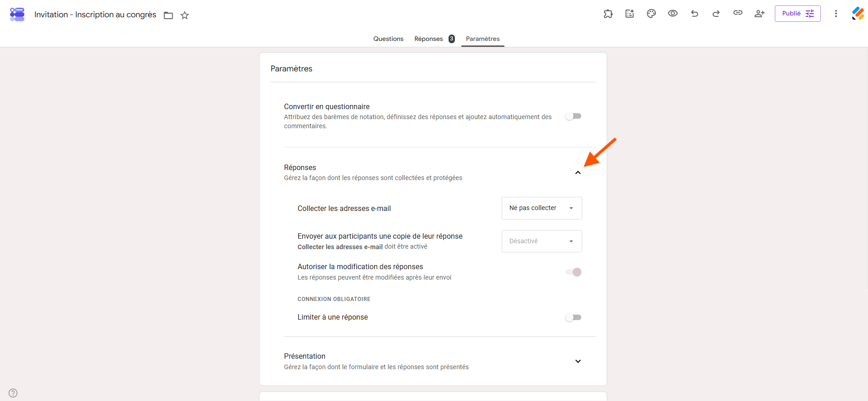Toggle Autoriser la modification des réponses

click(x=574, y=272)
